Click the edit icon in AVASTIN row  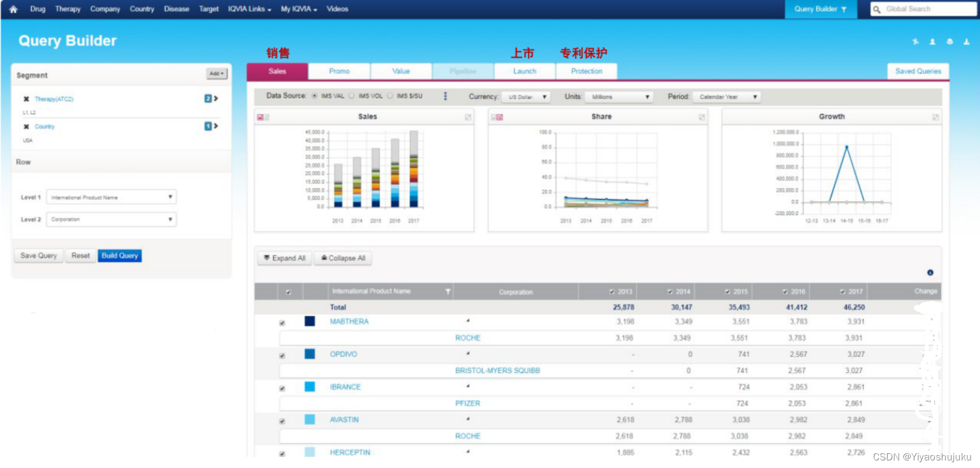pyautogui.click(x=468, y=419)
